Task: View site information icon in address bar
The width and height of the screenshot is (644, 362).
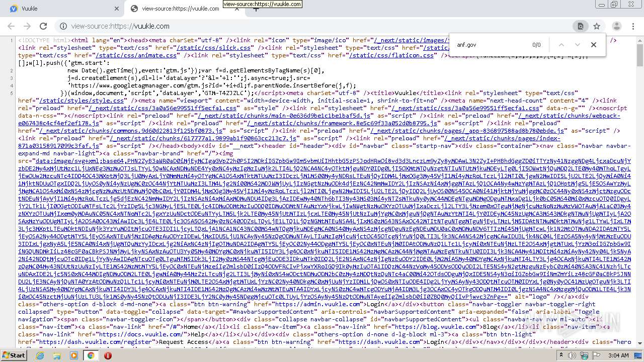Action: click(63, 26)
